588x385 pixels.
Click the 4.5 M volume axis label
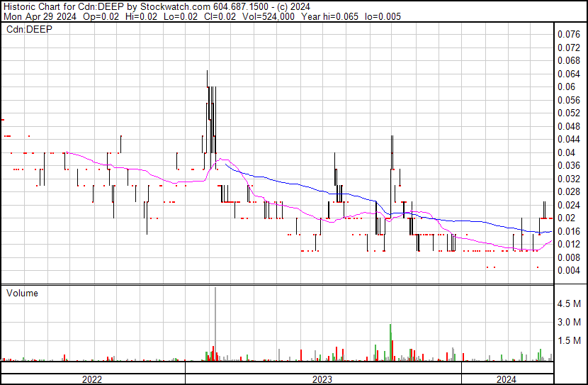(569, 303)
